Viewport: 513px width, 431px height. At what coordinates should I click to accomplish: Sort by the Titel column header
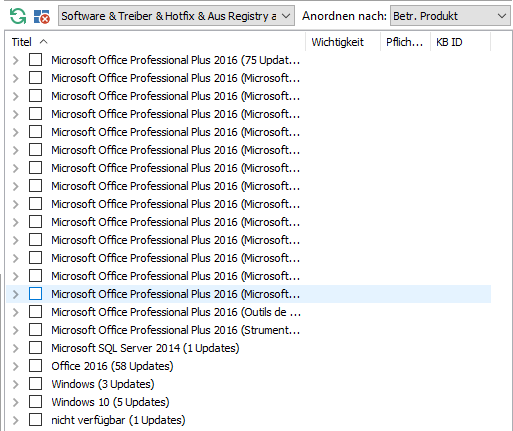tap(22, 42)
